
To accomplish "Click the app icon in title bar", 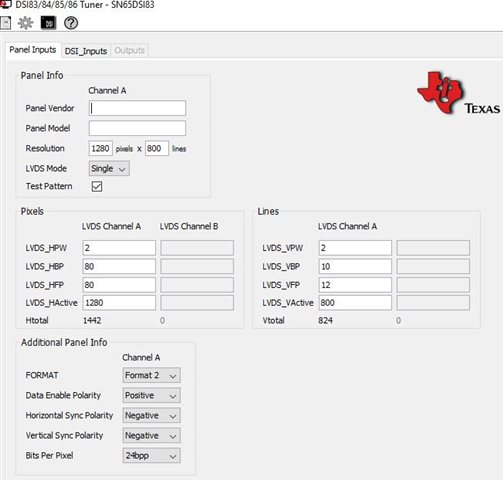I will point(5,4).
